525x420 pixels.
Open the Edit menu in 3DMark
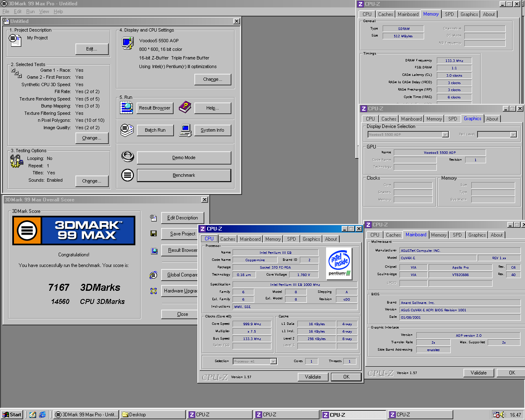click(18, 11)
